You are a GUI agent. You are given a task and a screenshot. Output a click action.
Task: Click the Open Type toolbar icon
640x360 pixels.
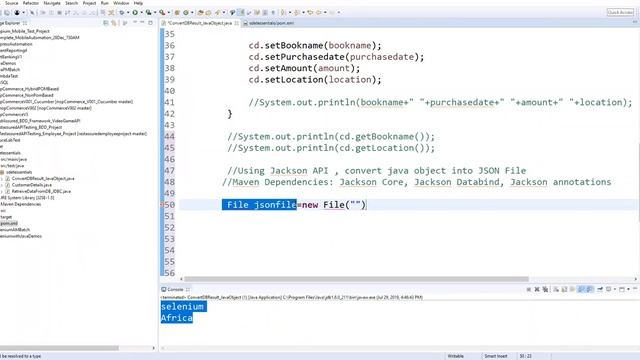tap(200, 12)
